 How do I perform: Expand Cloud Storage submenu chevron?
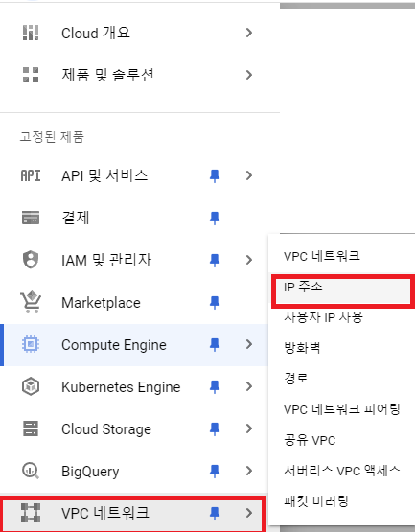[x=249, y=428]
